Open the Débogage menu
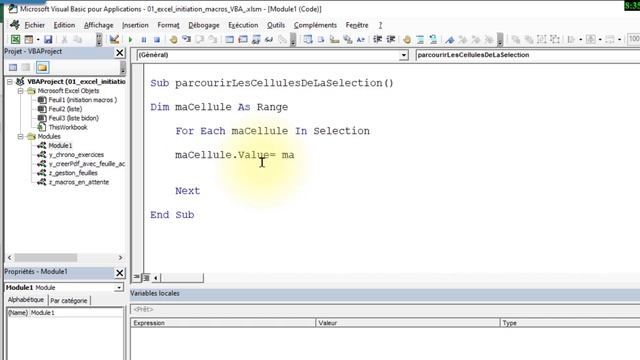Viewport: 640px width, 360px height. (x=204, y=25)
